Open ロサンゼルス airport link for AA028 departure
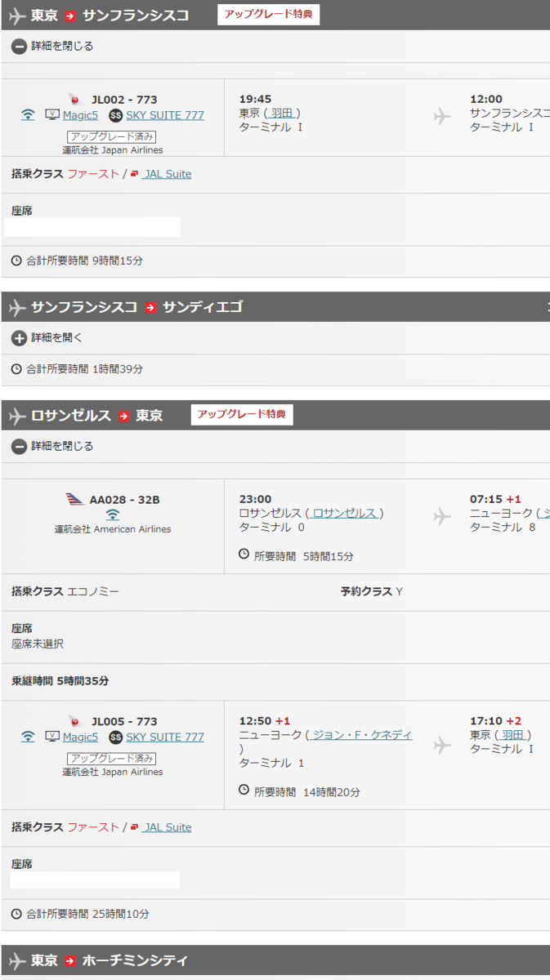Viewport: 550px width, 980px height. pyautogui.click(x=344, y=513)
